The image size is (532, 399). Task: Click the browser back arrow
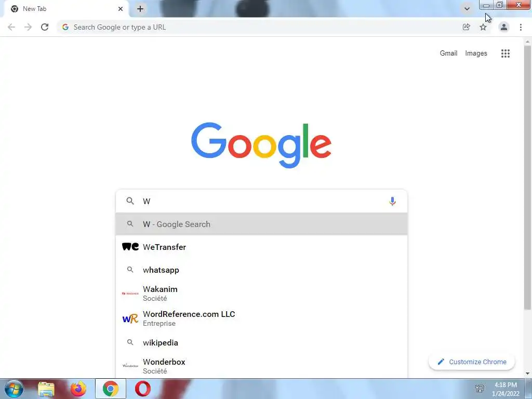pos(11,27)
